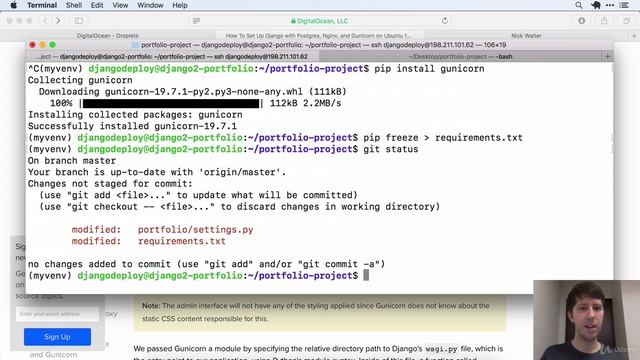Open Notification Center list icon

click(624, 5)
